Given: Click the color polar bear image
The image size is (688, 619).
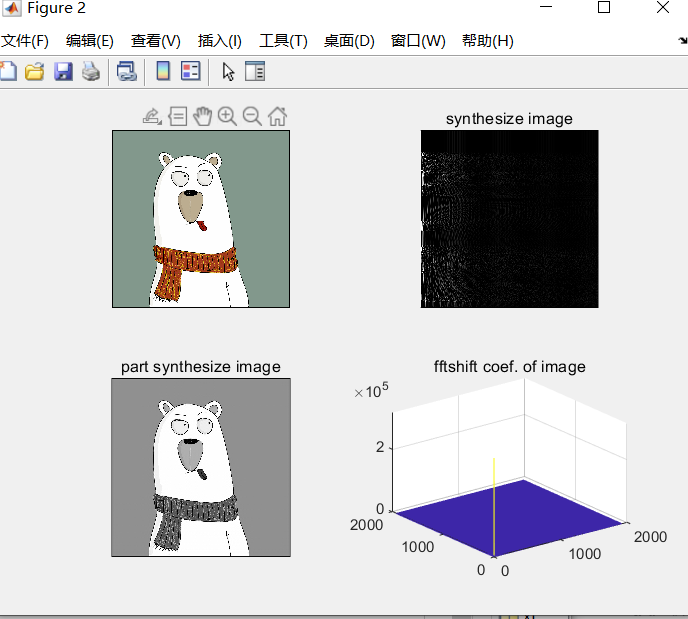Looking at the screenshot, I should click(x=201, y=219).
